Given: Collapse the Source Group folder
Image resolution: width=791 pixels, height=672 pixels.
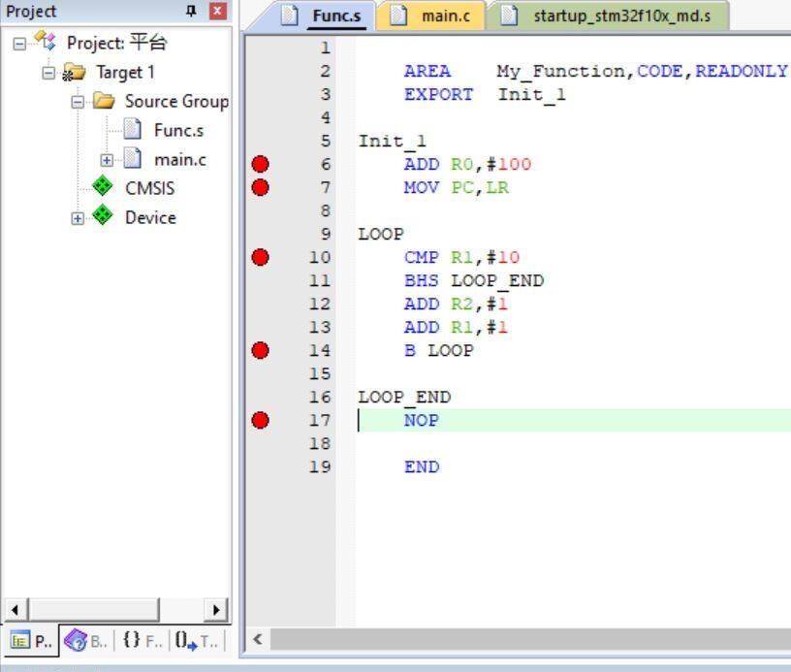Looking at the screenshot, I should (78, 103).
